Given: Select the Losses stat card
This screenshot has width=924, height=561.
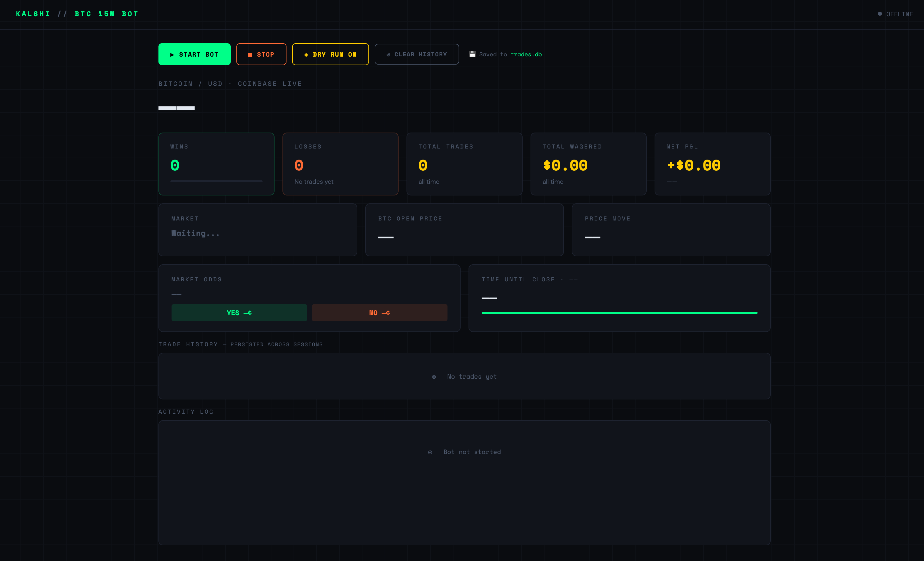Looking at the screenshot, I should pos(340,164).
